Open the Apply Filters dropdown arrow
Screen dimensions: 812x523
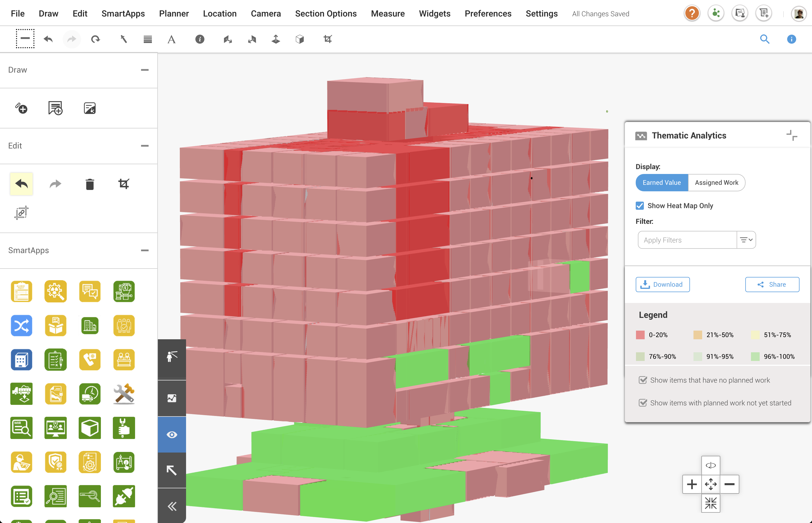pyautogui.click(x=746, y=240)
